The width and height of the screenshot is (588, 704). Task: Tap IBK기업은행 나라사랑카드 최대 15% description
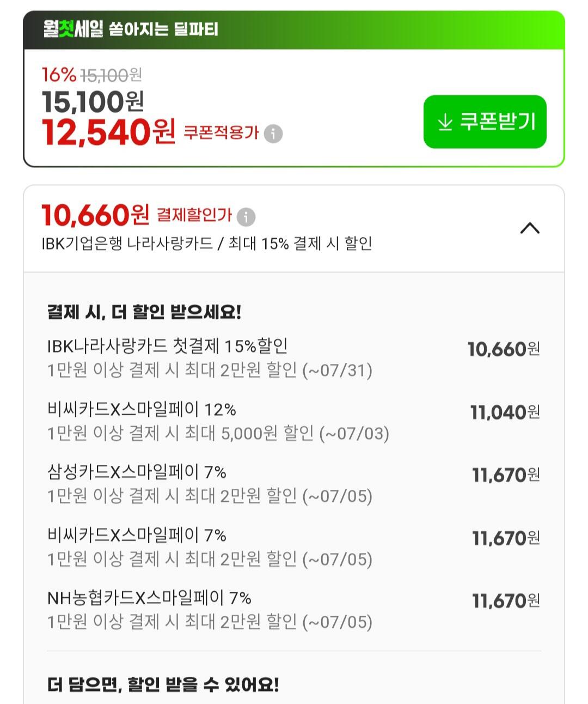(x=207, y=243)
